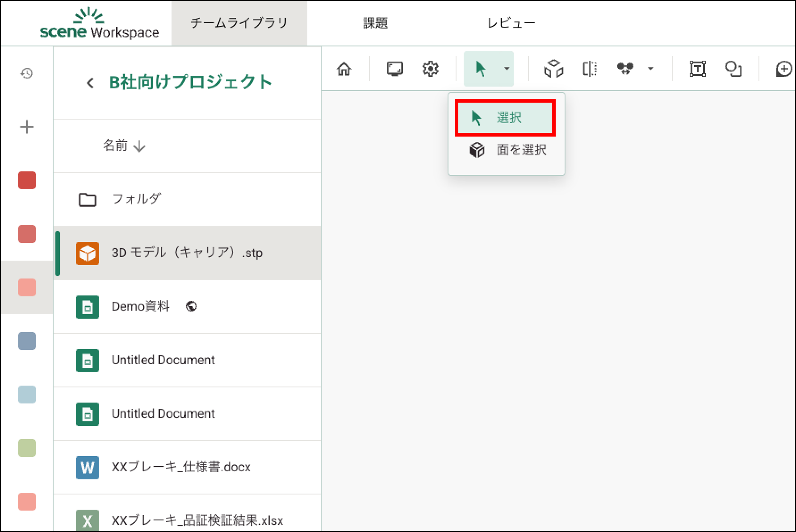Open the display screen settings icon
This screenshot has height=532, width=796.
[394, 69]
